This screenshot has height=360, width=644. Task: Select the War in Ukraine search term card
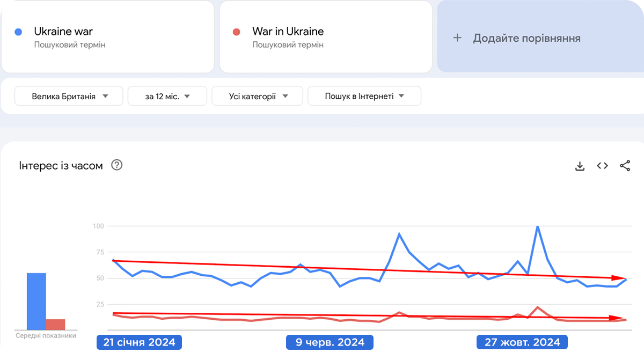[x=326, y=36]
